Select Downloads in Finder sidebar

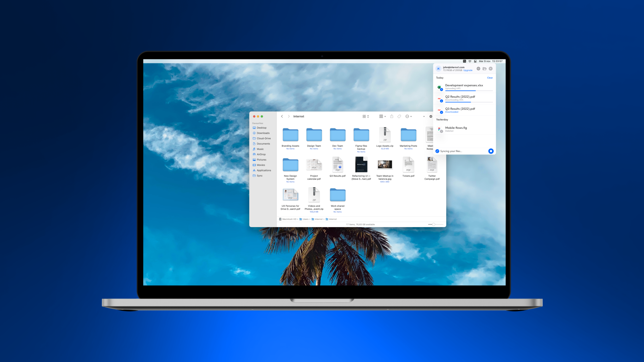point(263,133)
